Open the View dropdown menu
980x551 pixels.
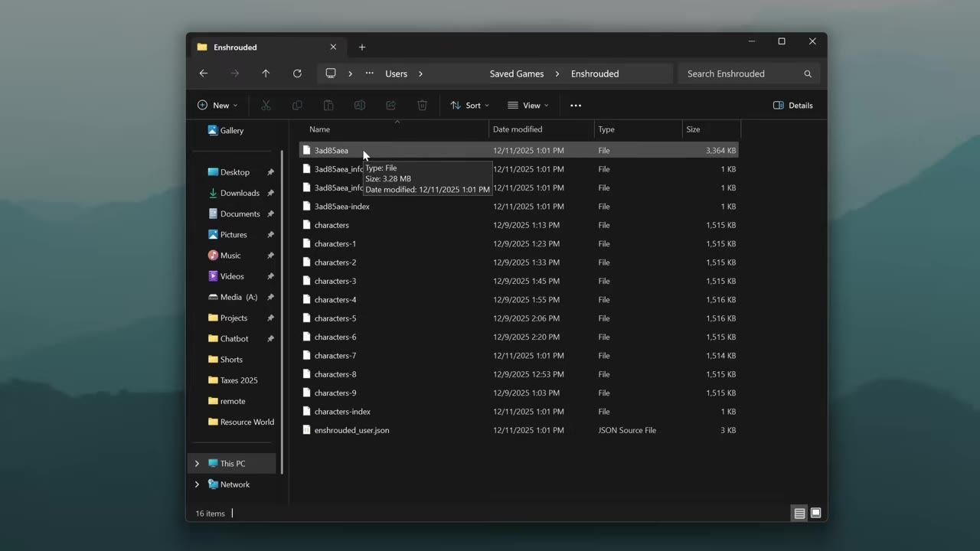[528, 106]
